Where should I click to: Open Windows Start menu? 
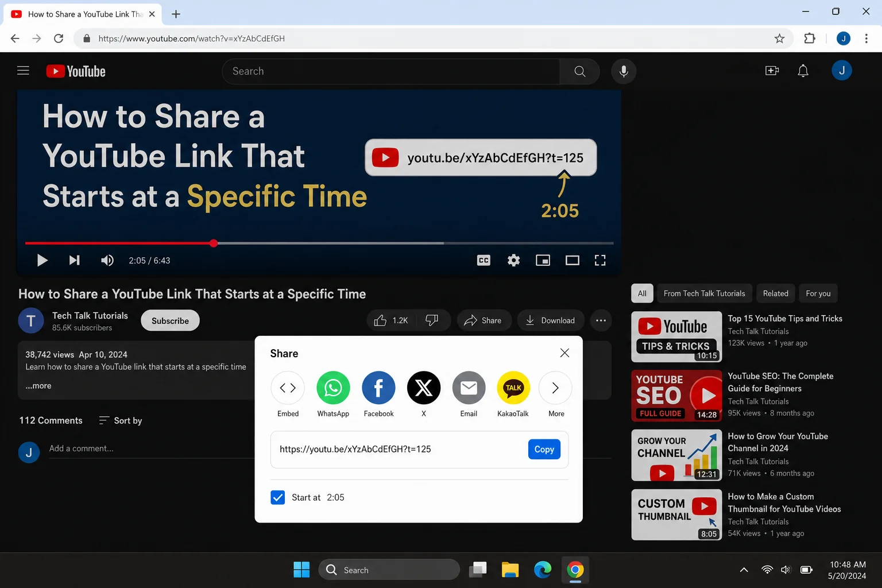301,570
